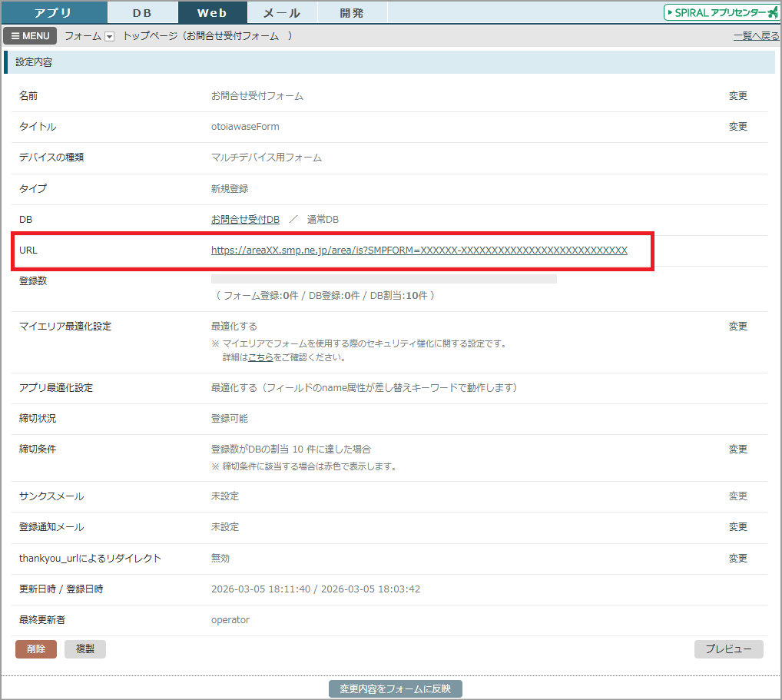Click the こちら details link

[260, 357]
